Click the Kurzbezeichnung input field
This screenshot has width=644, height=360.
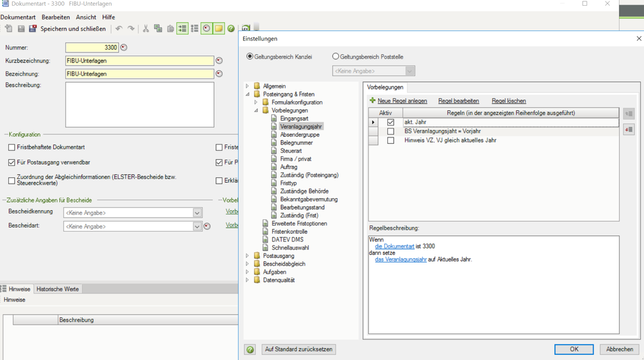click(140, 61)
